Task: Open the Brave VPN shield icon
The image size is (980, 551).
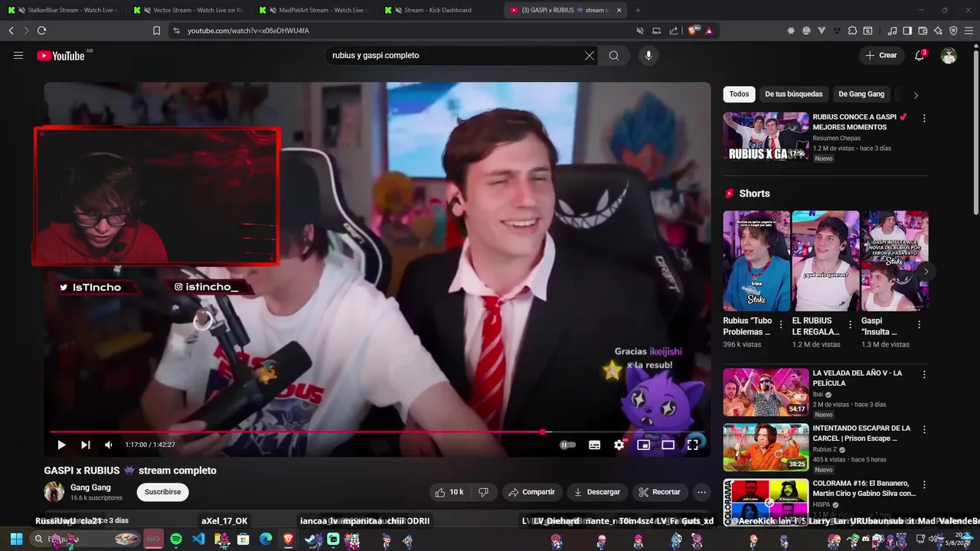Action: (953, 31)
